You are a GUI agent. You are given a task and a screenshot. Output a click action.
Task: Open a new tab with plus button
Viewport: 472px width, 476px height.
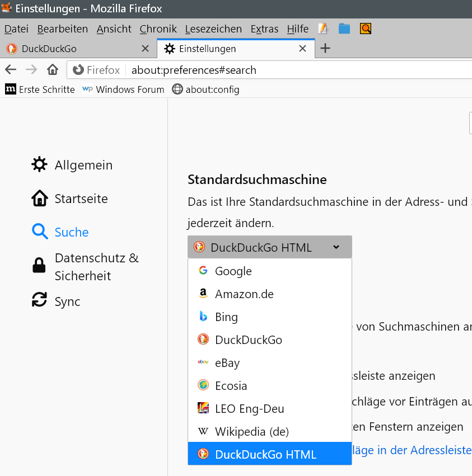point(325,49)
